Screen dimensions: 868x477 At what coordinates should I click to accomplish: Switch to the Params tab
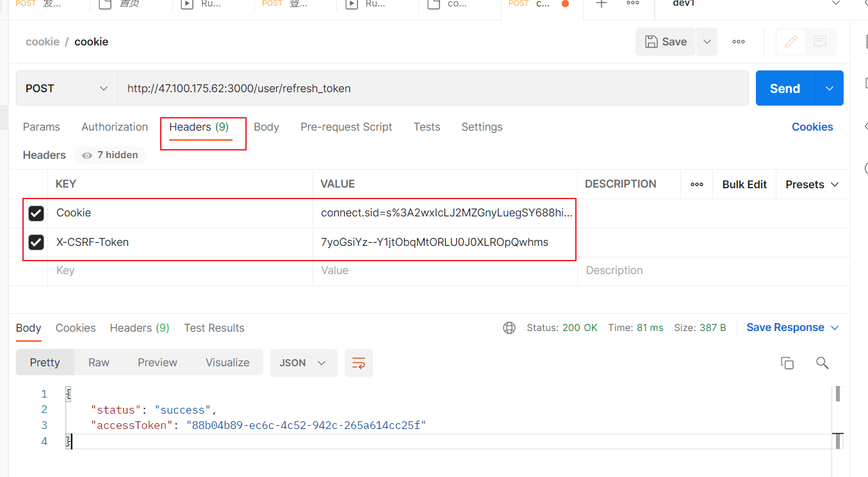(x=42, y=127)
